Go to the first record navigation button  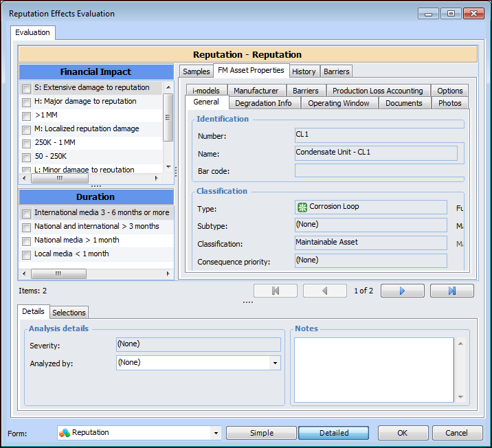(x=276, y=291)
